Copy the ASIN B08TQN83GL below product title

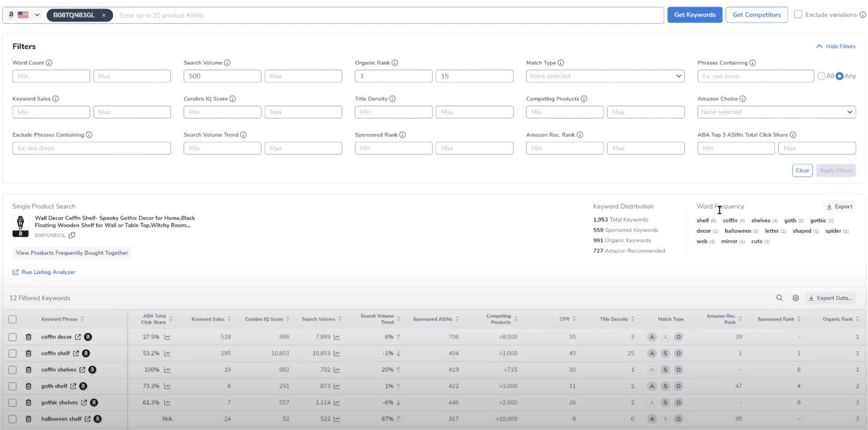[72, 235]
